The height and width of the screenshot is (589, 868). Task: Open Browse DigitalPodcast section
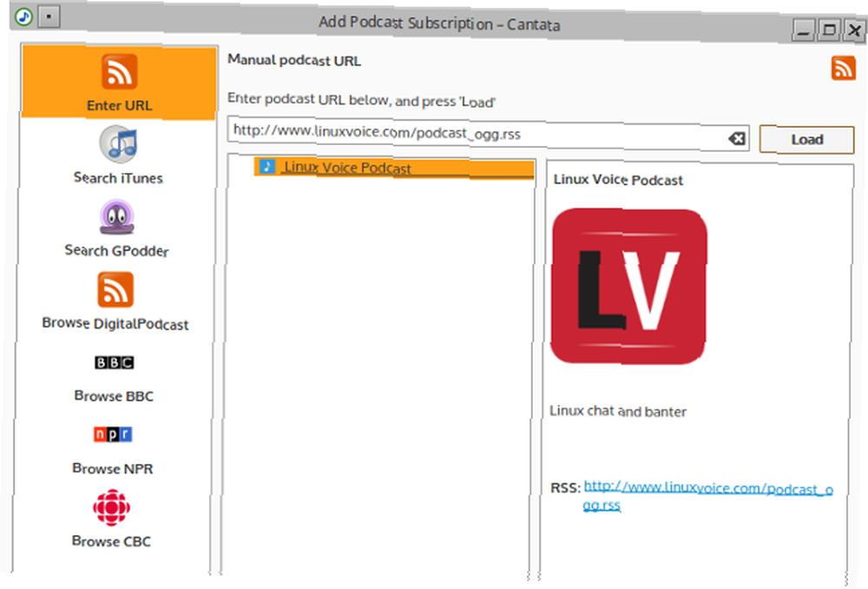tap(115, 301)
